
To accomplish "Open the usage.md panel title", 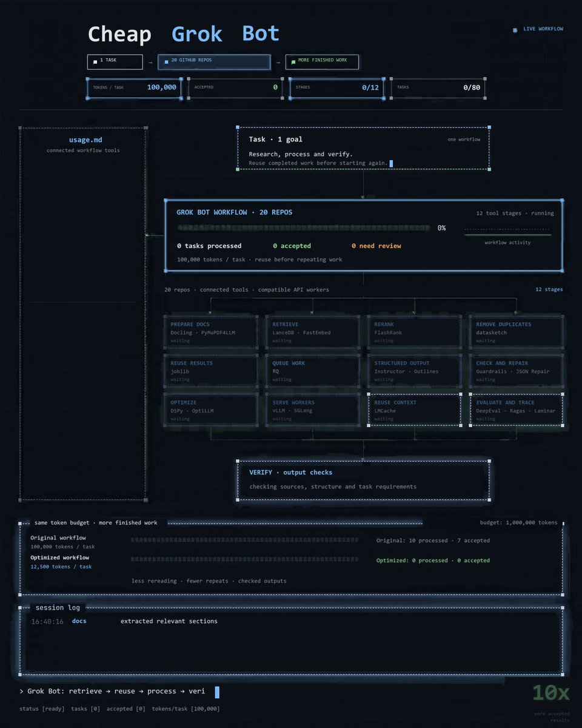I will coord(85,140).
